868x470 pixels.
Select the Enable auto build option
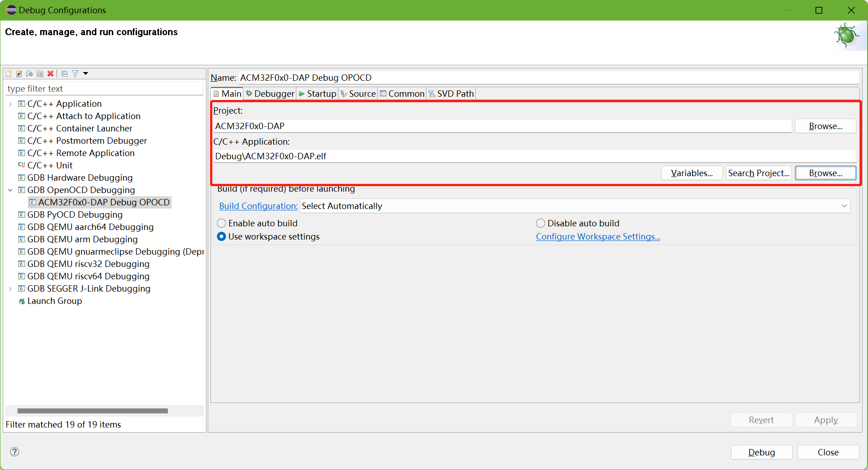click(x=221, y=223)
